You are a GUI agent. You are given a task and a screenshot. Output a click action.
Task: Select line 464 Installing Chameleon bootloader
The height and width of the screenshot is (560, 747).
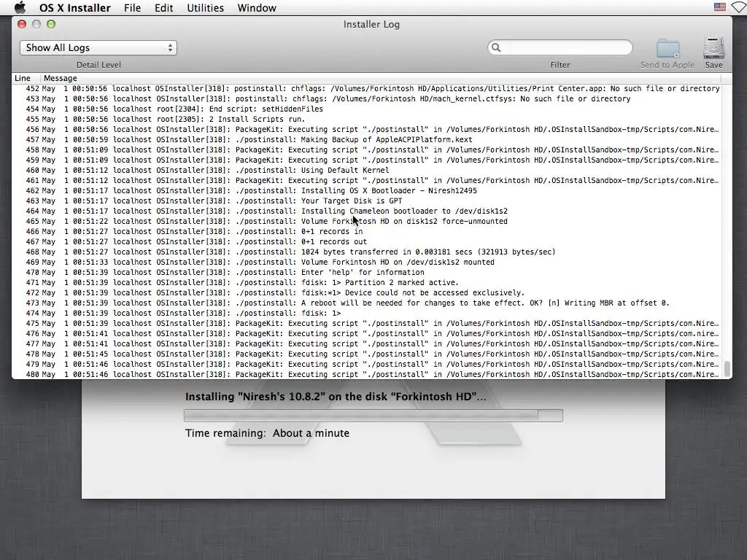click(x=367, y=211)
